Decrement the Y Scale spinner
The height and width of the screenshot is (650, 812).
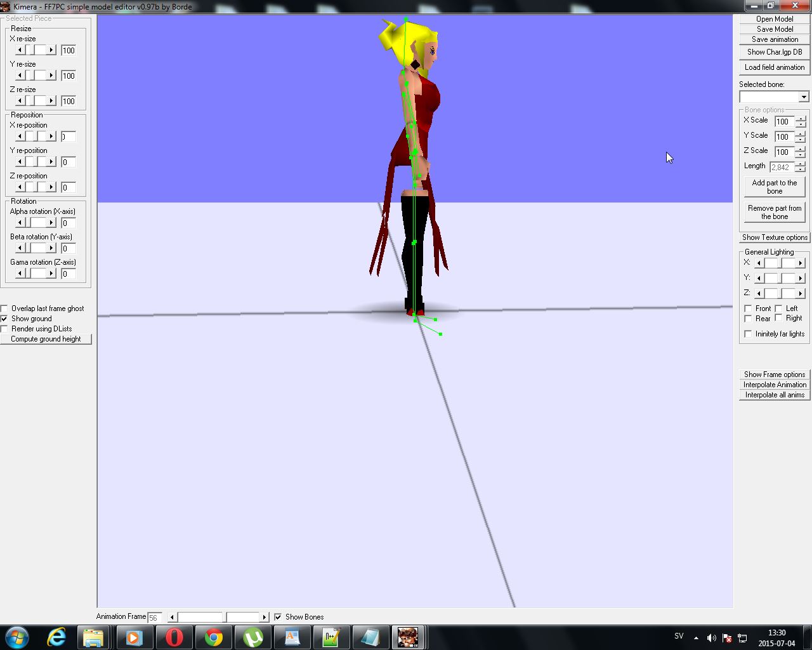pyautogui.click(x=801, y=139)
